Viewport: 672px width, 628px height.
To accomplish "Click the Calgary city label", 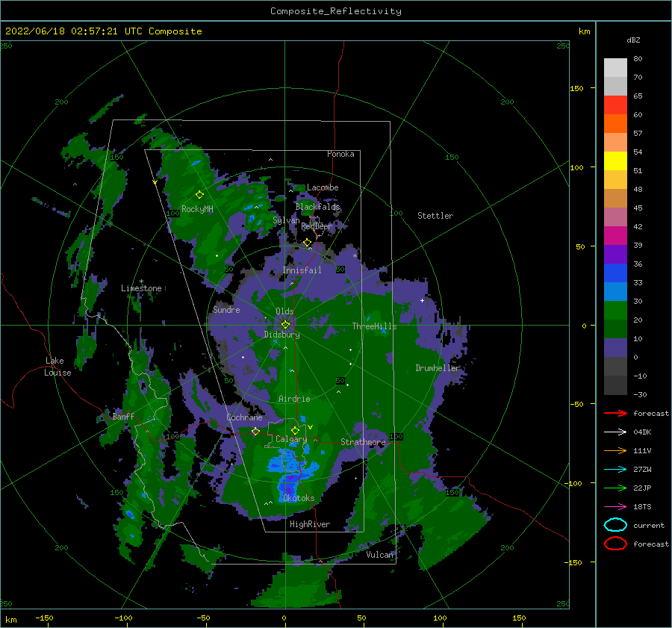I will click(x=291, y=439).
